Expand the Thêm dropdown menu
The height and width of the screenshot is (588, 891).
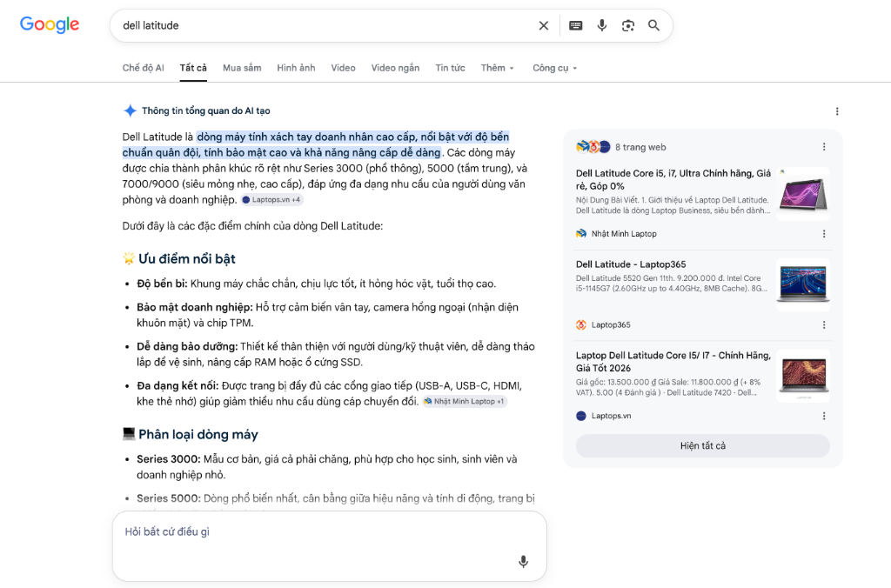click(497, 68)
